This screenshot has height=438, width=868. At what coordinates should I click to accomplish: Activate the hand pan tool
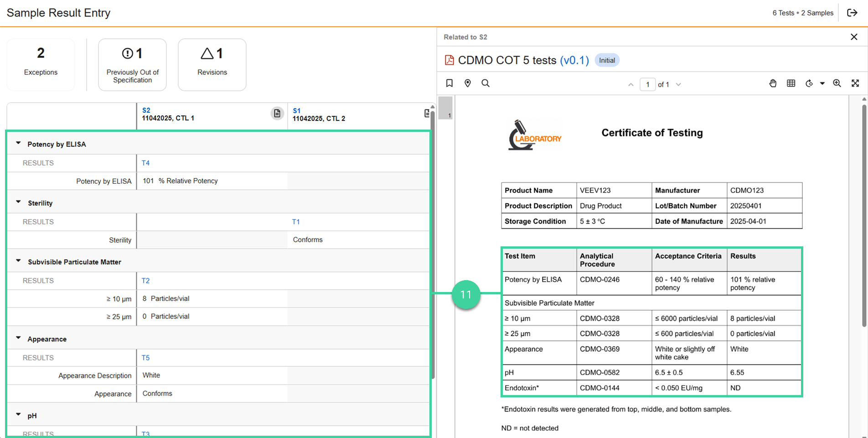[x=773, y=83]
